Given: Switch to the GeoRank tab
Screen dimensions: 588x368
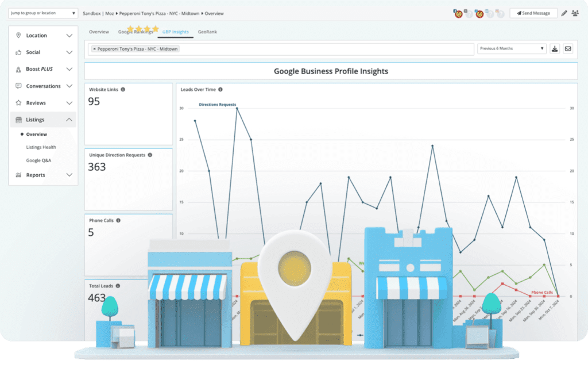Looking at the screenshot, I should [x=207, y=32].
